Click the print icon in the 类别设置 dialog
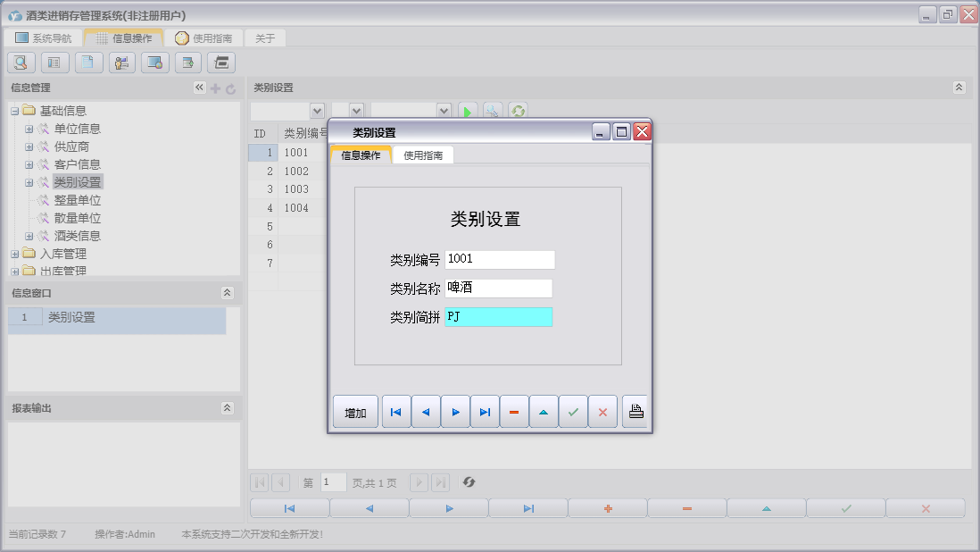The height and width of the screenshot is (552, 980). (x=635, y=412)
